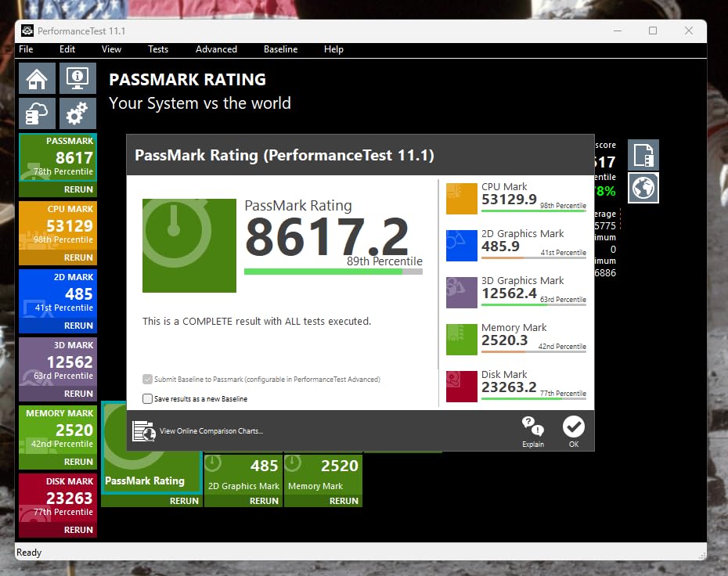The image size is (728, 576).
Task: Click the Memory Mark 2520 bottom tile
Action: point(323,475)
